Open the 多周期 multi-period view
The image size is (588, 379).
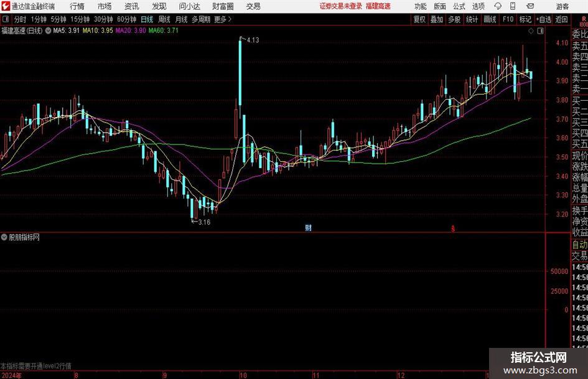point(201,19)
